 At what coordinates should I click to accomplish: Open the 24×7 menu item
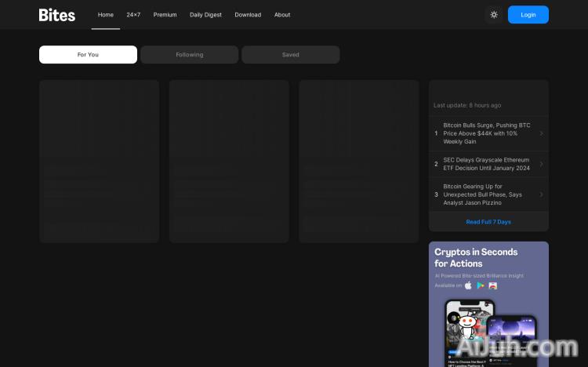pyautogui.click(x=133, y=15)
